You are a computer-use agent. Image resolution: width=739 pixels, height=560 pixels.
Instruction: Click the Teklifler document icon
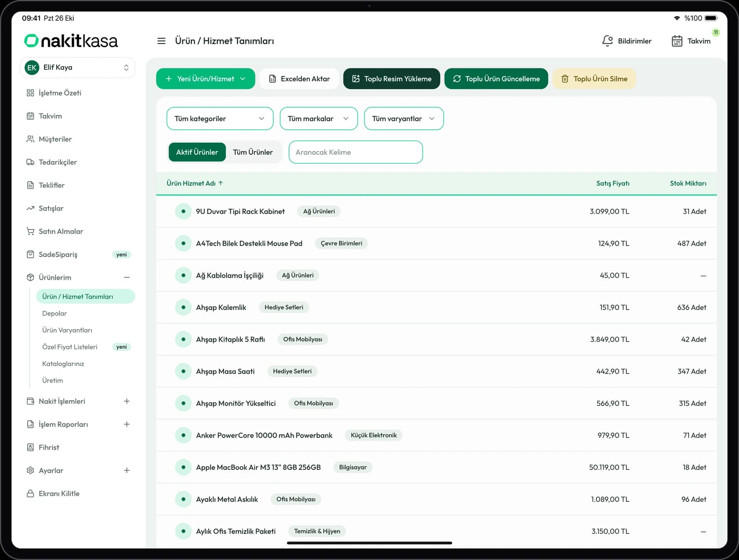[30, 185]
